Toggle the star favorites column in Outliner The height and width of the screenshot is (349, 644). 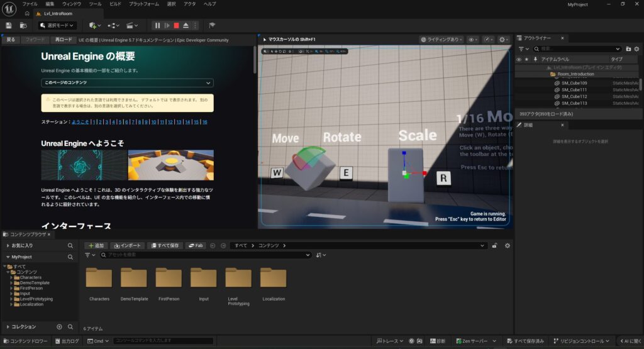click(x=526, y=59)
